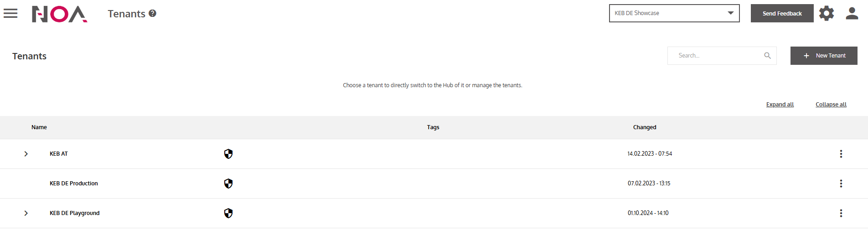The image size is (868, 231).
Task: Open three-dot menu for KEB DE Playground
Action: tap(841, 213)
